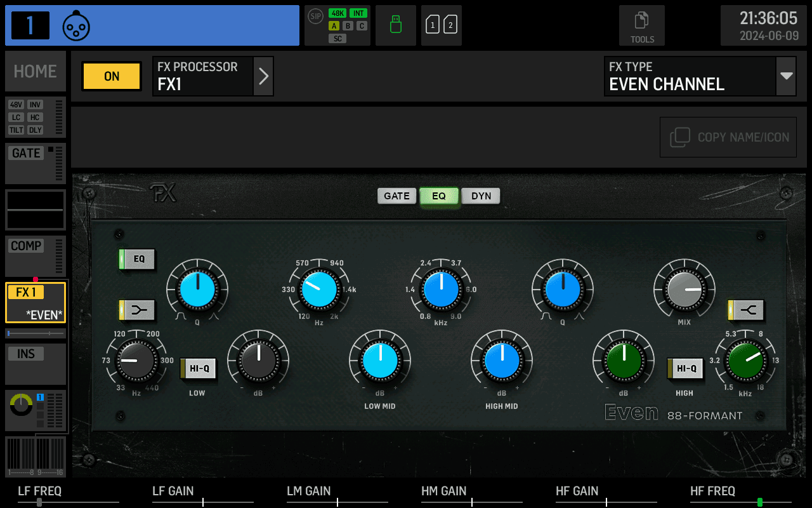
Task: Toggle the LOW band HI-Q switch
Action: click(198, 368)
